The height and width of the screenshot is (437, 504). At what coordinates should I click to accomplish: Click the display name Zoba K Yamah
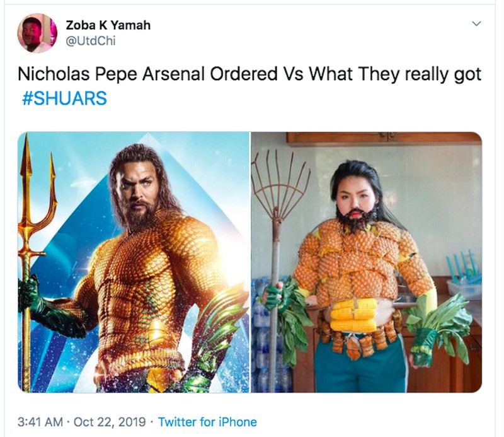tap(108, 25)
